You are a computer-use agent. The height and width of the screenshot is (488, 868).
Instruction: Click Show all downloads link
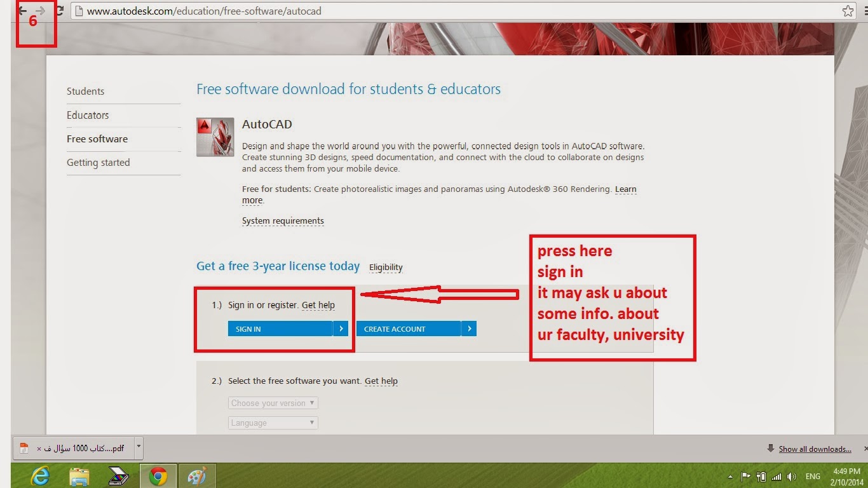pos(815,449)
